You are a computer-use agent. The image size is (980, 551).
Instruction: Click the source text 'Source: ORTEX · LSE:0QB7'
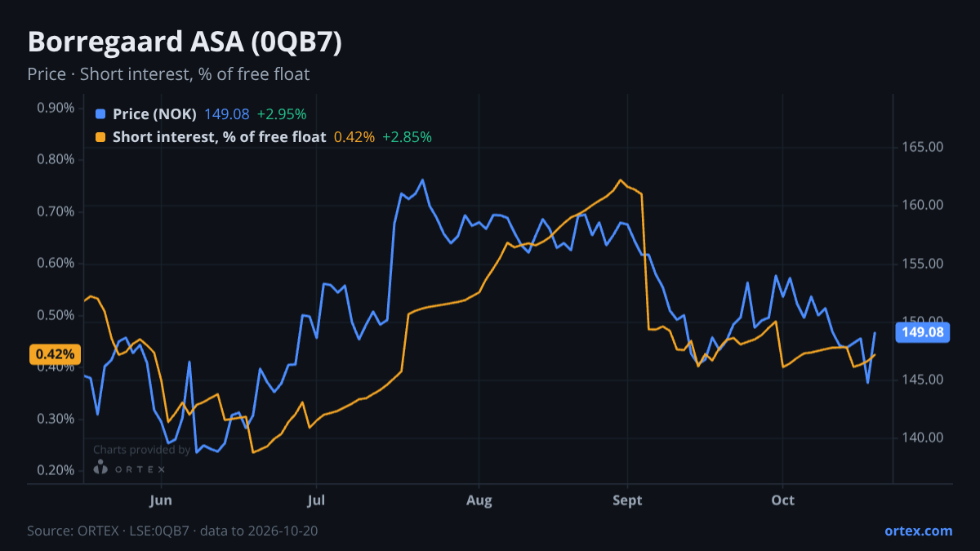click(108, 531)
